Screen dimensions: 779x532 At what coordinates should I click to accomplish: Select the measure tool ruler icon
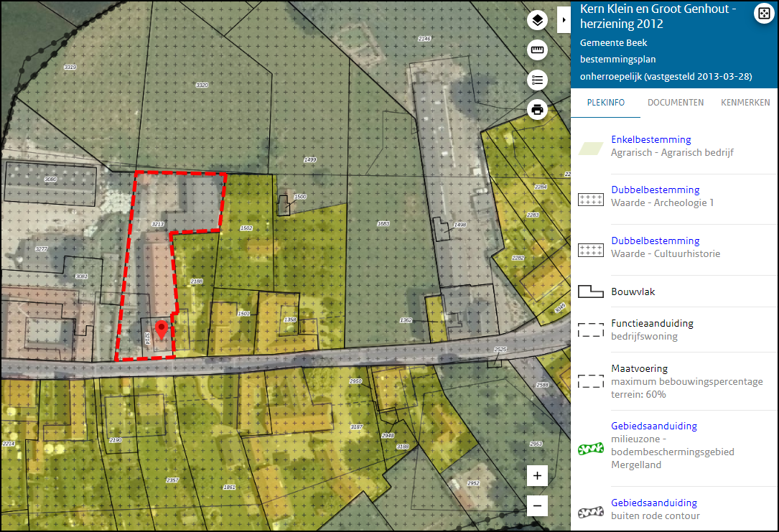[537, 50]
